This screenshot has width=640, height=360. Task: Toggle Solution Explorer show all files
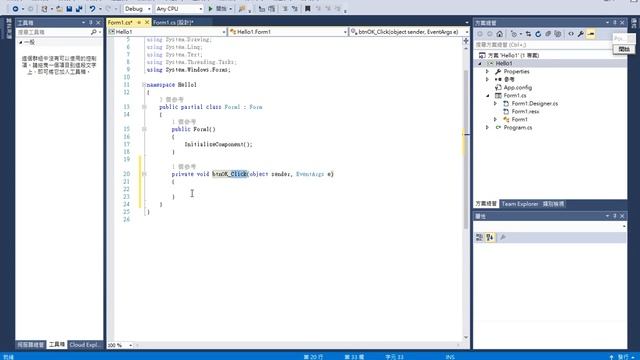click(x=558, y=34)
